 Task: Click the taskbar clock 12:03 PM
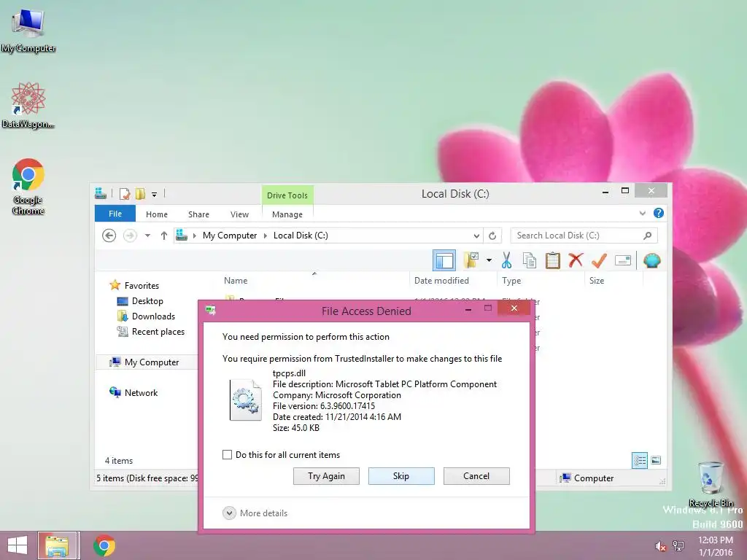click(x=716, y=540)
